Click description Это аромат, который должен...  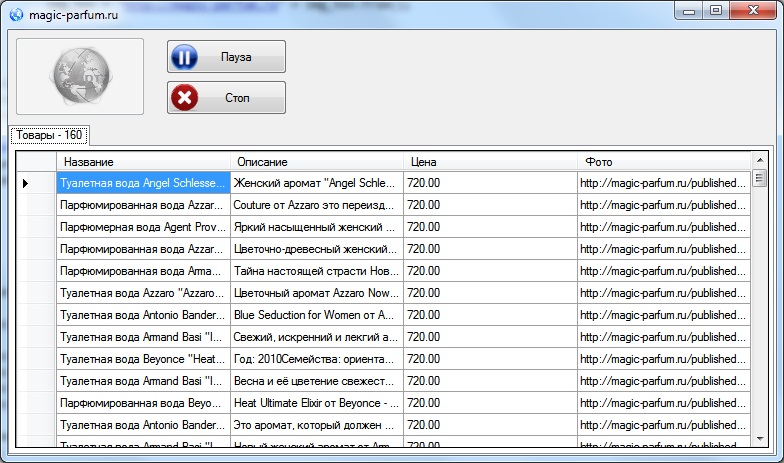316,425
